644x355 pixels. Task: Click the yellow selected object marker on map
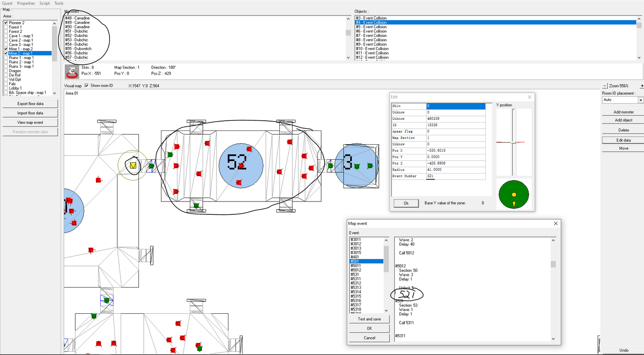click(133, 166)
